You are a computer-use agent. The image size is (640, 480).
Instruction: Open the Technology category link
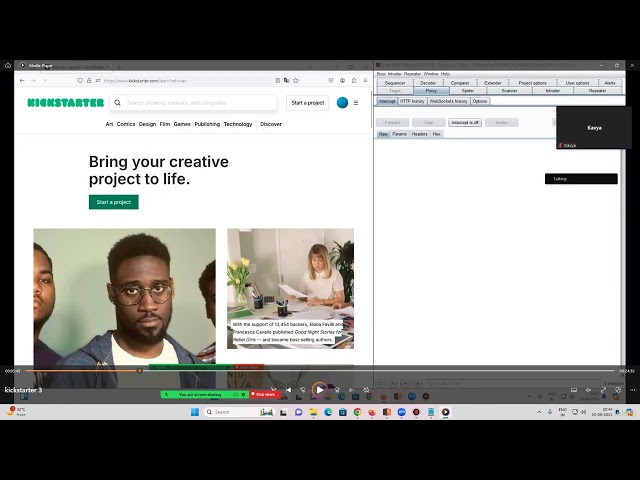(x=238, y=124)
